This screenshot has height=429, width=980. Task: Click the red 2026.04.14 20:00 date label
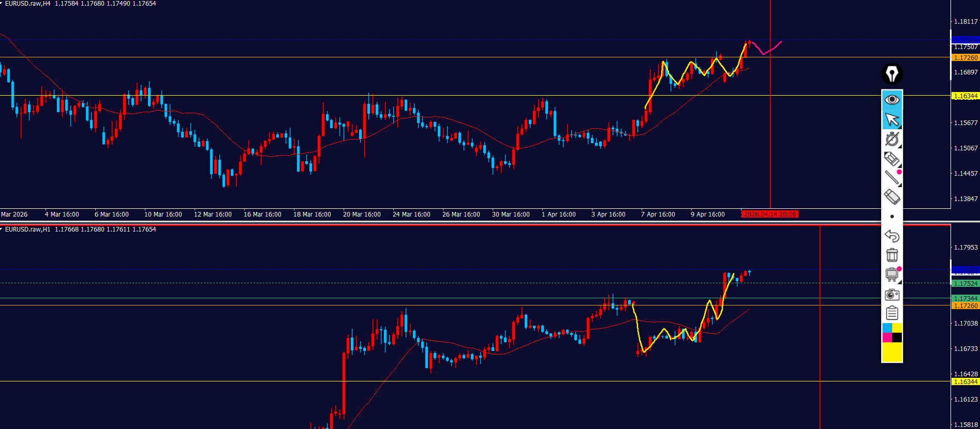(769, 214)
